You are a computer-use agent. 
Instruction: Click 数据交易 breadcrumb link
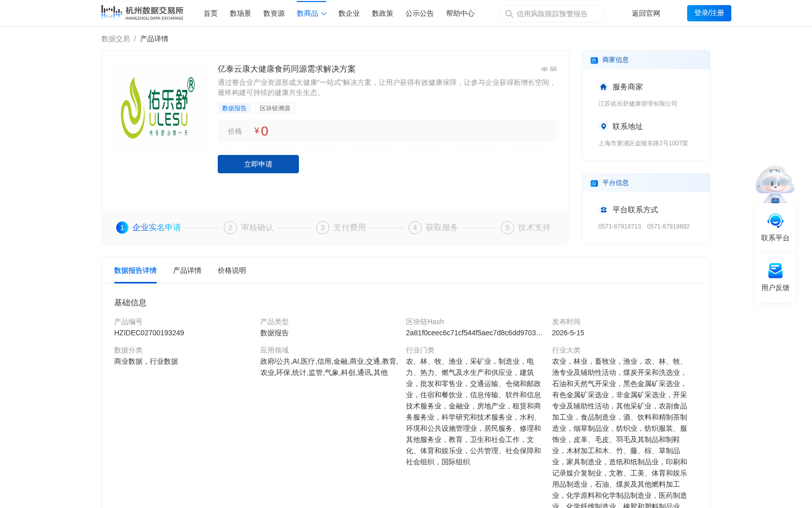click(x=116, y=39)
